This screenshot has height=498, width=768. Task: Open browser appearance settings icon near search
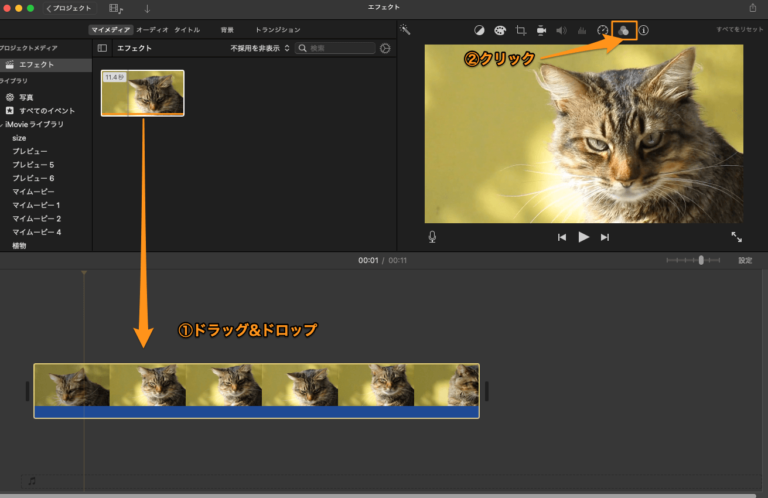point(385,48)
